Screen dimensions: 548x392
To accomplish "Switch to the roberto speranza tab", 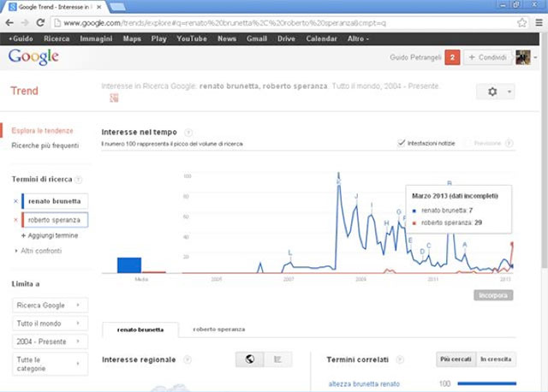I will tap(219, 330).
